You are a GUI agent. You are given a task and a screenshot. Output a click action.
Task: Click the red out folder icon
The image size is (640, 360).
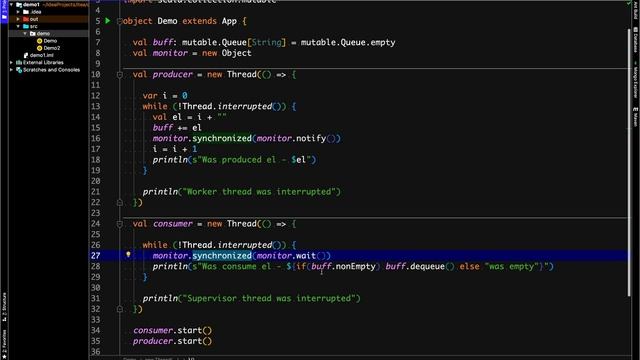(26, 19)
